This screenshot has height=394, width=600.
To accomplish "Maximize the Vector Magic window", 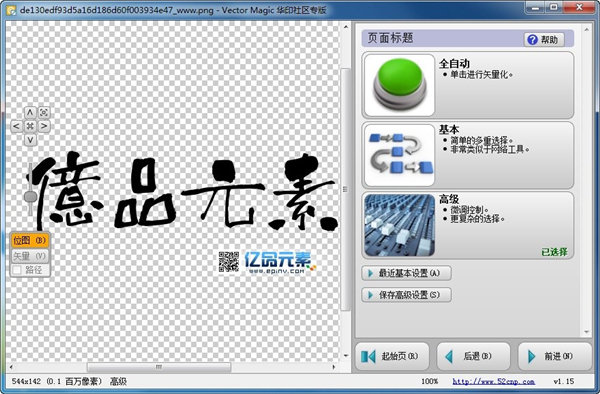I will coord(554,7).
